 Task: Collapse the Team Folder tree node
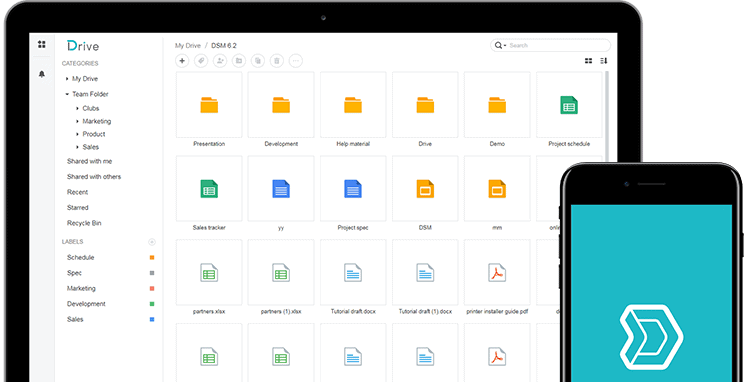point(67,94)
